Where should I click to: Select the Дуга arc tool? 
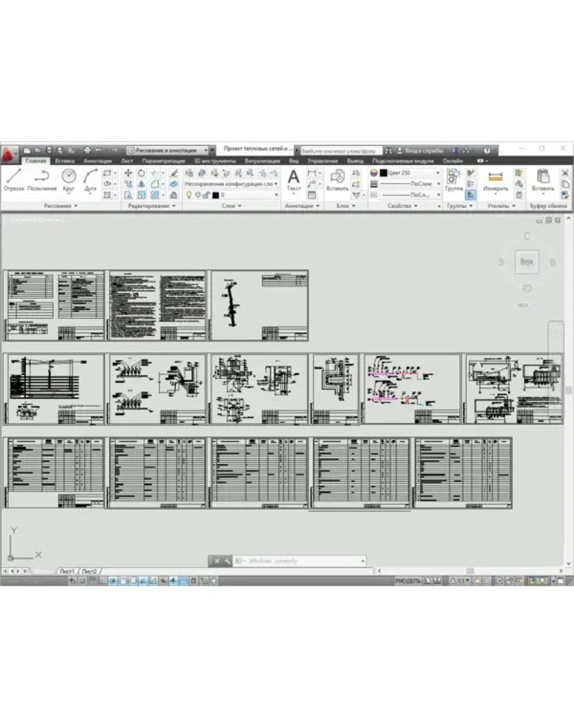tap(90, 179)
